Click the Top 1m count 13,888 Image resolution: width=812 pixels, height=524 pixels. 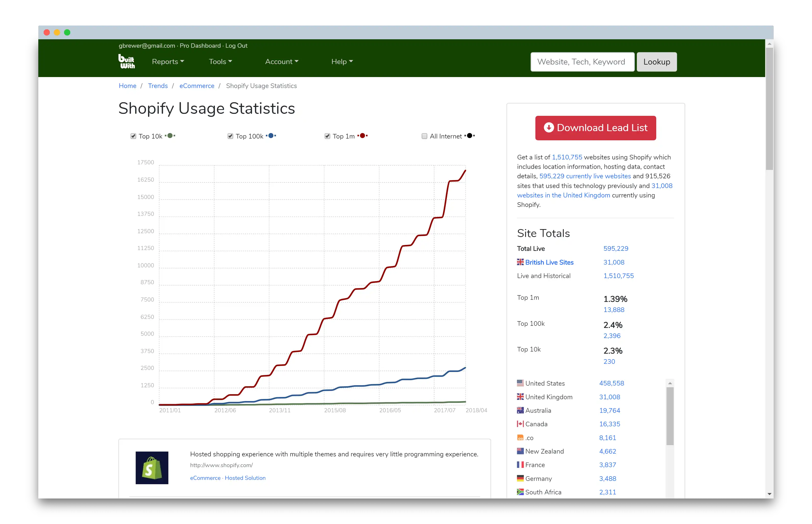click(614, 310)
